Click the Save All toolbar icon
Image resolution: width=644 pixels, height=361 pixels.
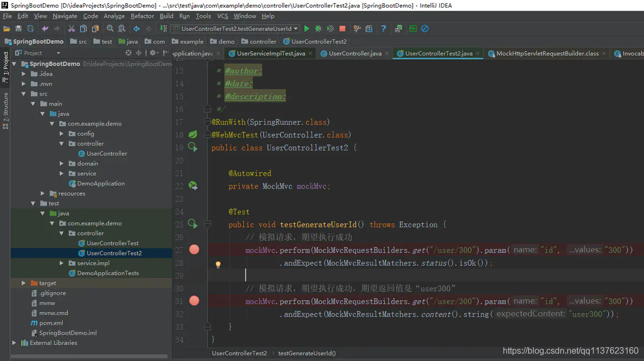coord(19,28)
